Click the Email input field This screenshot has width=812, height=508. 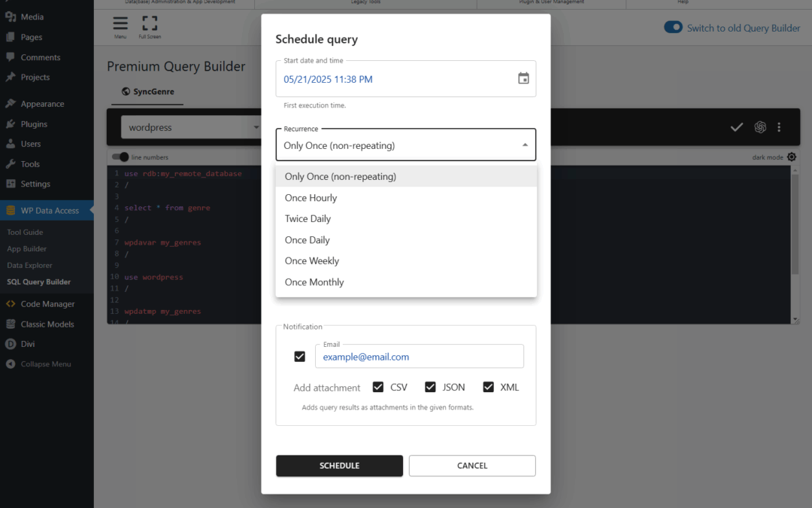click(x=420, y=357)
